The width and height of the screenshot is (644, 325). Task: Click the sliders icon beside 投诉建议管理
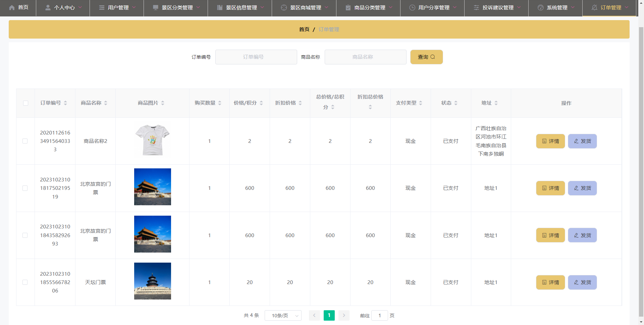coord(476,7)
